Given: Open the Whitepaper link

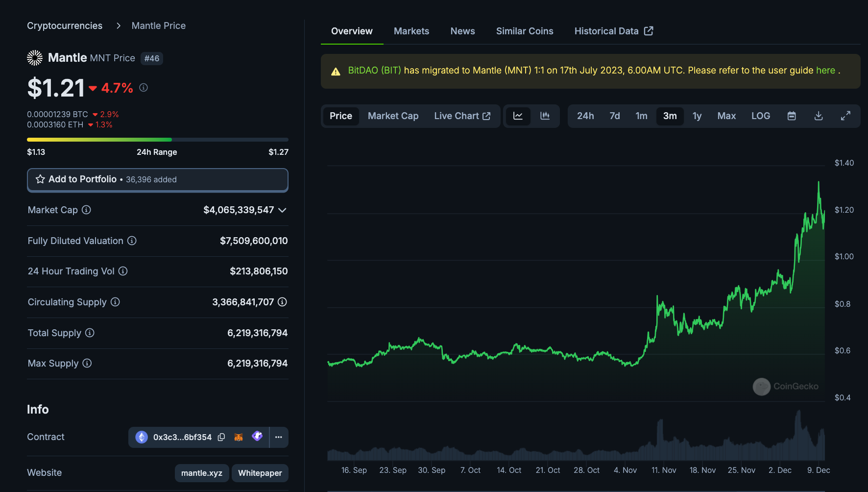Looking at the screenshot, I should 260,473.
